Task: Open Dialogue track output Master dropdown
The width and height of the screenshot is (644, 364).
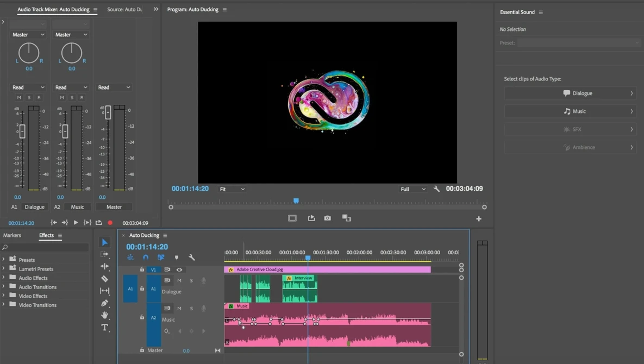Action: pos(28,34)
